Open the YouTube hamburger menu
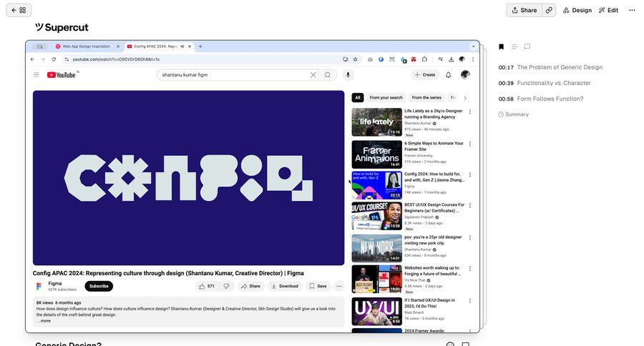 36,74
